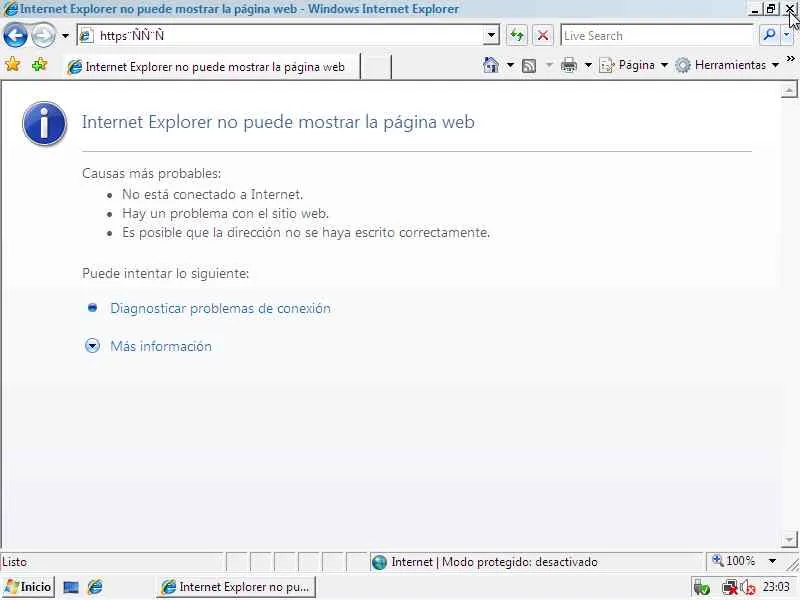Screen dimensions: 800x600
Task: Click the vertical scrollbar up arrow
Action: tap(789, 90)
